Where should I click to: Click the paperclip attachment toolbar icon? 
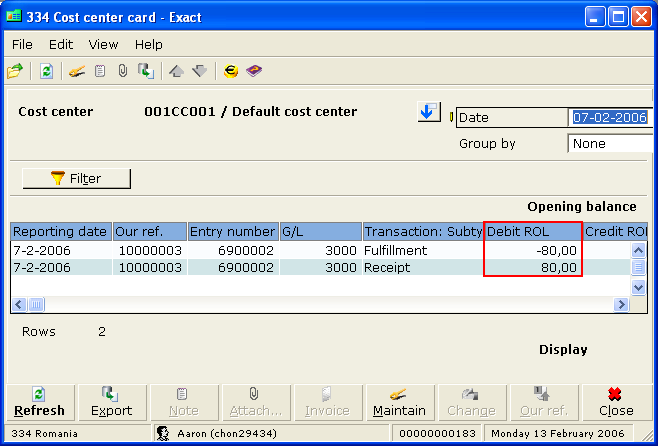pyautogui.click(x=122, y=71)
